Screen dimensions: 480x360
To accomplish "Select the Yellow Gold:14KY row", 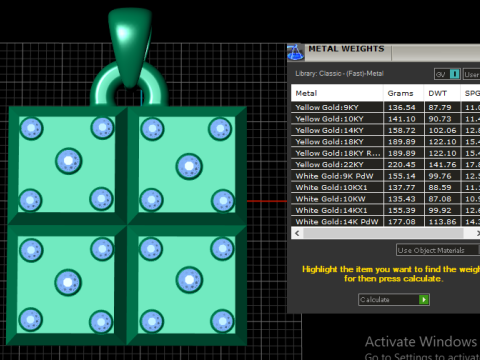I will click(385, 130).
